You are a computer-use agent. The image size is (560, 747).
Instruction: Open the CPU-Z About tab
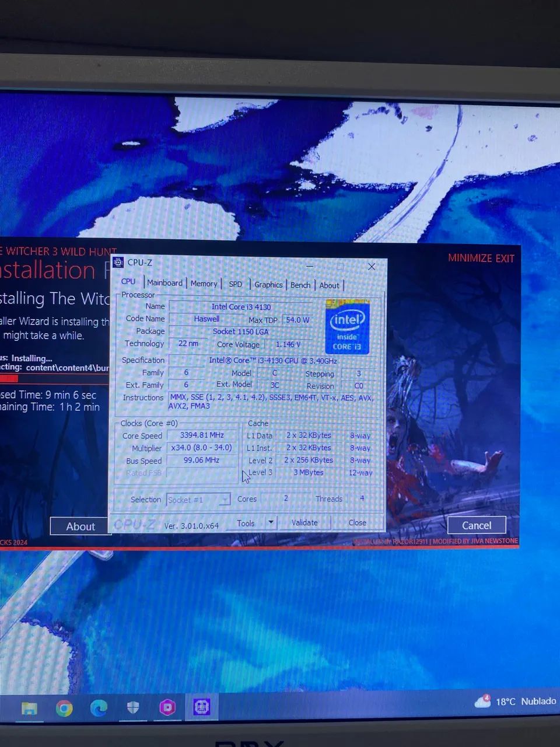pos(329,285)
